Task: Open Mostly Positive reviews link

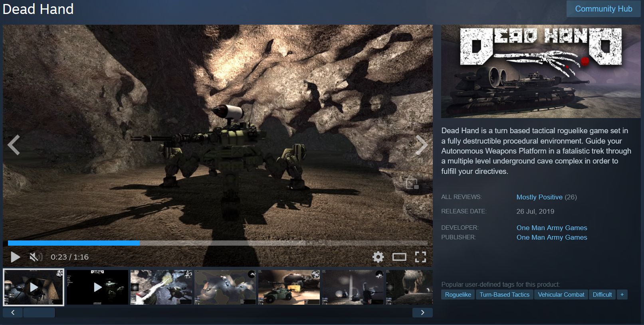Action: [539, 197]
